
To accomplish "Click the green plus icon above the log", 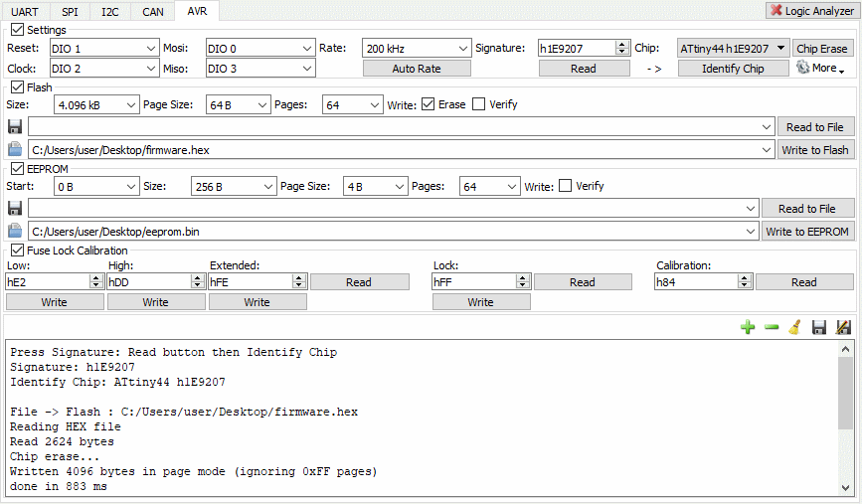I will (748, 327).
